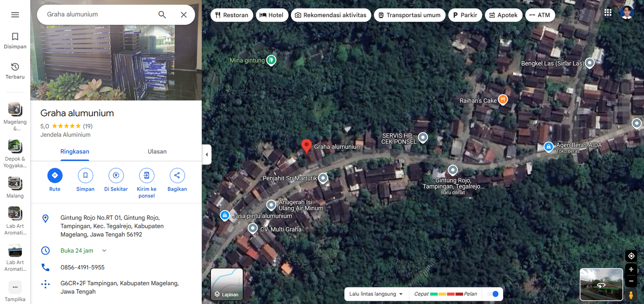Open the hamburger main menu
This screenshot has width=644, height=304.
pos(15,15)
